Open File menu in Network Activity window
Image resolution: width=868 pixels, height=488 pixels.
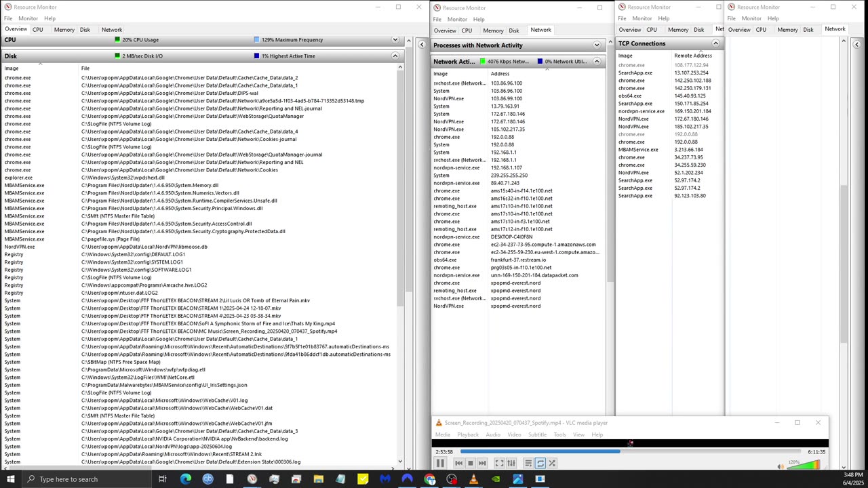437,19
